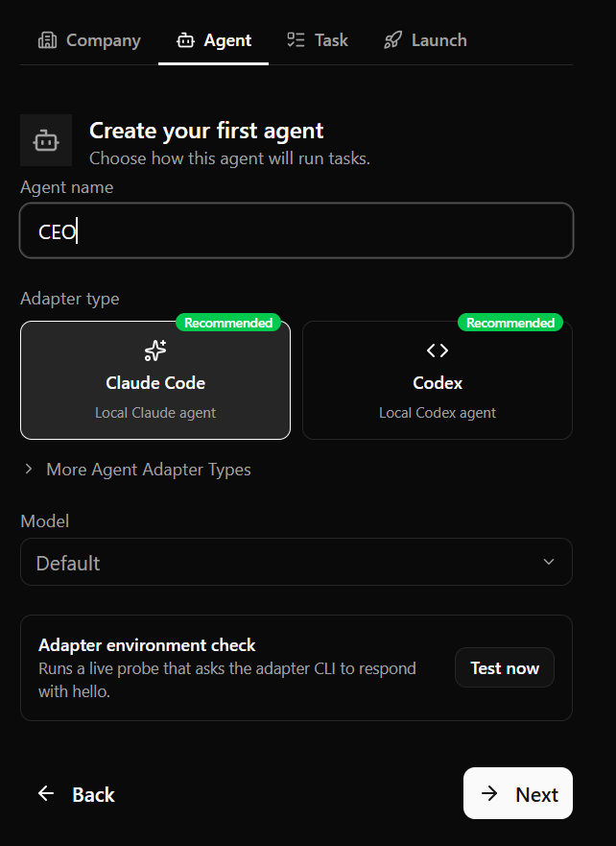Click the code brackets icon on Codex
Viewport: 616px width, 846px height.
pos(438,350)
